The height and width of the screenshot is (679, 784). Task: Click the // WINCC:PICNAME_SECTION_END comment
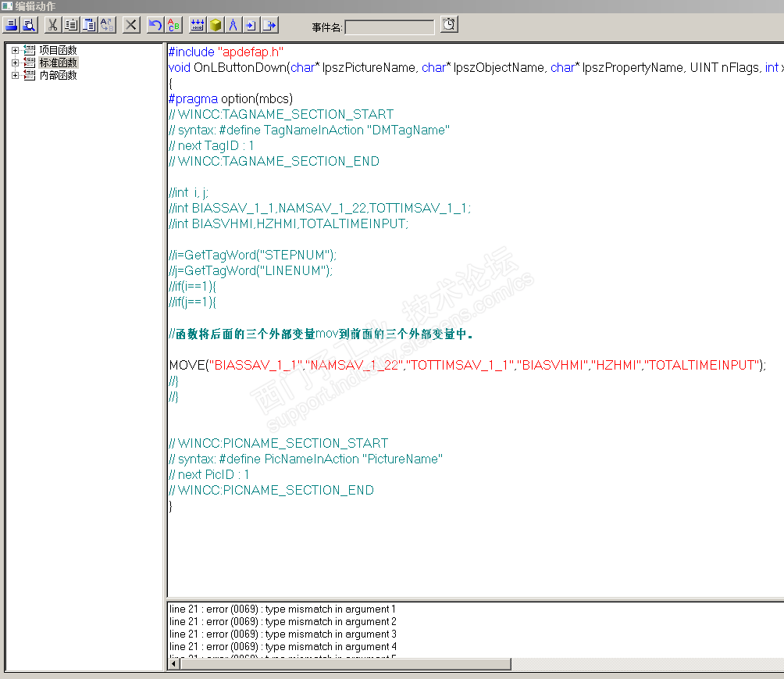(x=271, y=490)
